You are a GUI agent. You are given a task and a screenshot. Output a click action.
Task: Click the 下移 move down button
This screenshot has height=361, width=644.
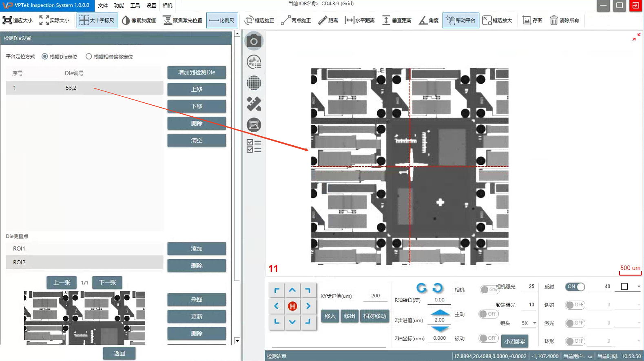[197, 106]
